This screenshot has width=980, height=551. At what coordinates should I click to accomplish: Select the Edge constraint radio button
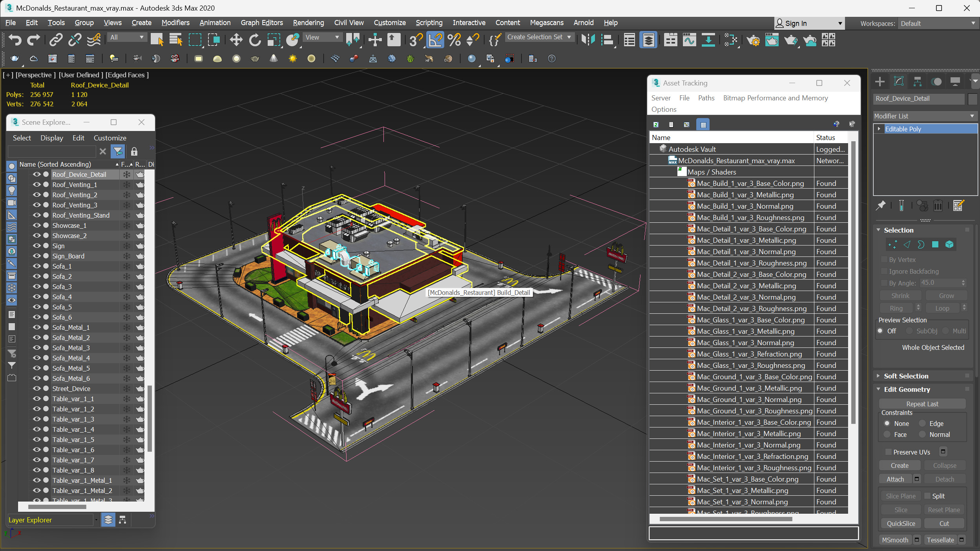tap(922, 424)
